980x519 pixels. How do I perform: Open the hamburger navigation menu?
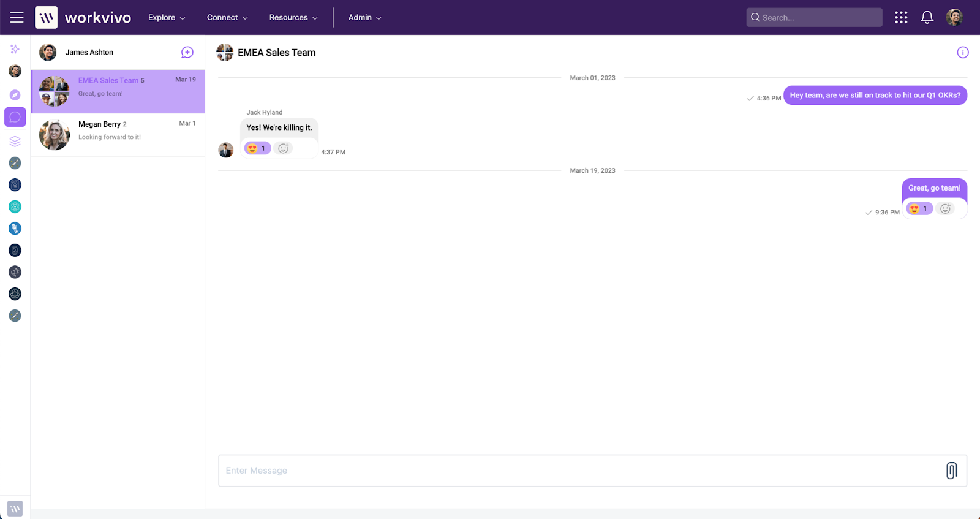click(17, 18)
